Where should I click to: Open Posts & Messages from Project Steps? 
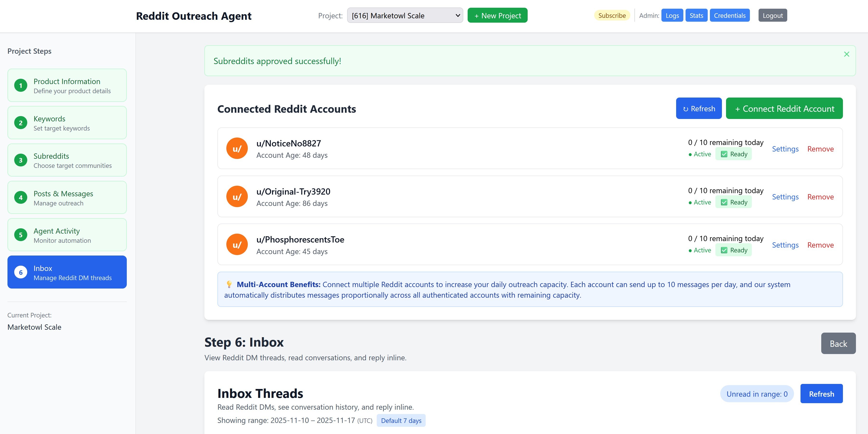(67, 197)
